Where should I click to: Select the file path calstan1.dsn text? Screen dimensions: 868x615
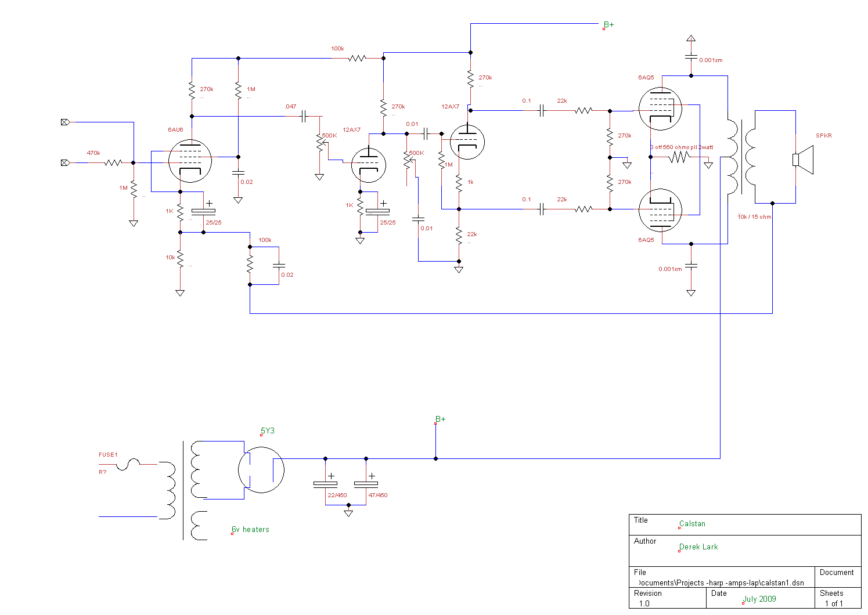tap(721, 583)
